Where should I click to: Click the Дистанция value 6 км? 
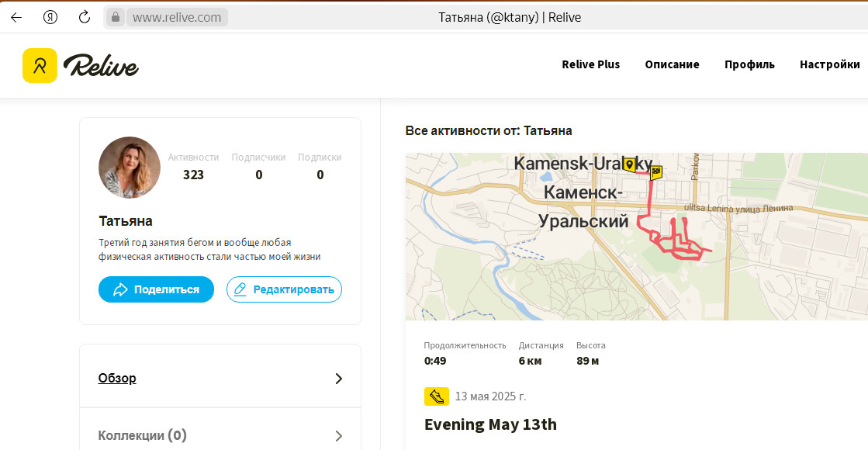[531, 361]
